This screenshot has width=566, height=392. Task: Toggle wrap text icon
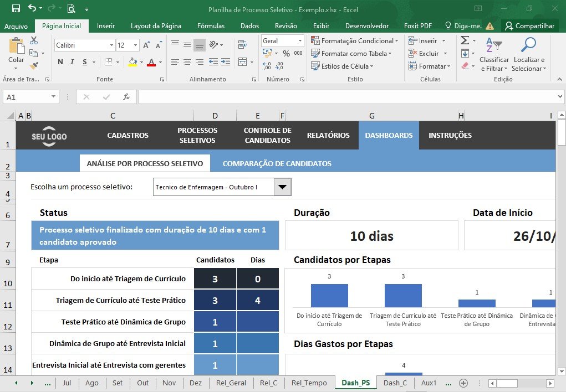(243, 44)
